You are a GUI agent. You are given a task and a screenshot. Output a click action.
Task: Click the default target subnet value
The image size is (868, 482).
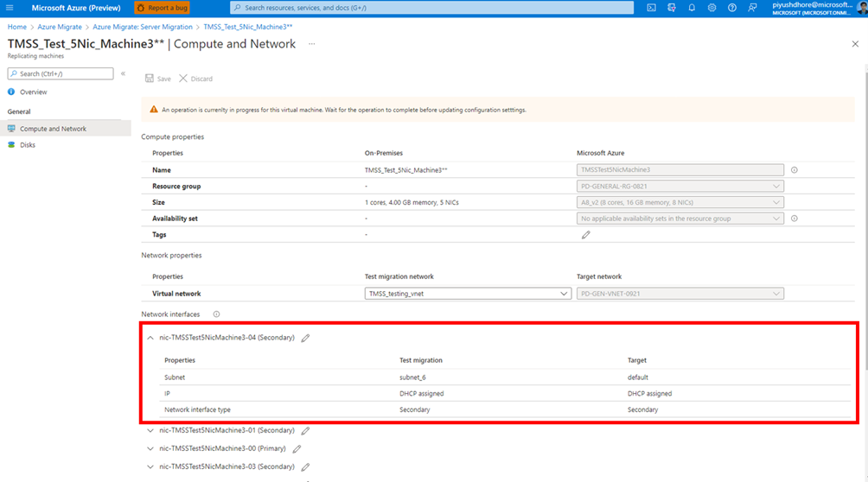(638, 377)
